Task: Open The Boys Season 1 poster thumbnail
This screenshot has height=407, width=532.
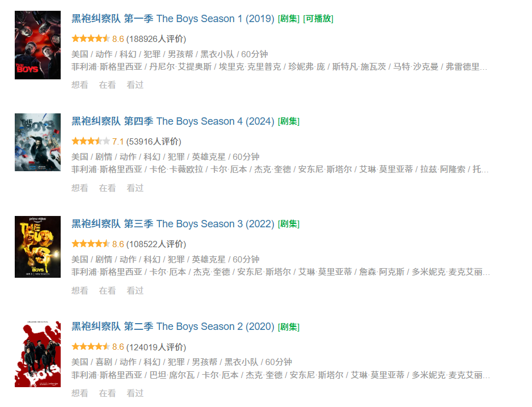Action: (37, 45)
